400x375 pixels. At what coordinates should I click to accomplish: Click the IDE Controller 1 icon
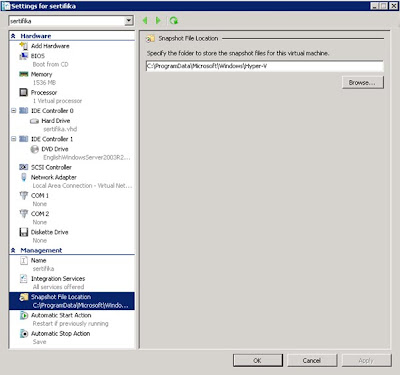tap(24, 139)
